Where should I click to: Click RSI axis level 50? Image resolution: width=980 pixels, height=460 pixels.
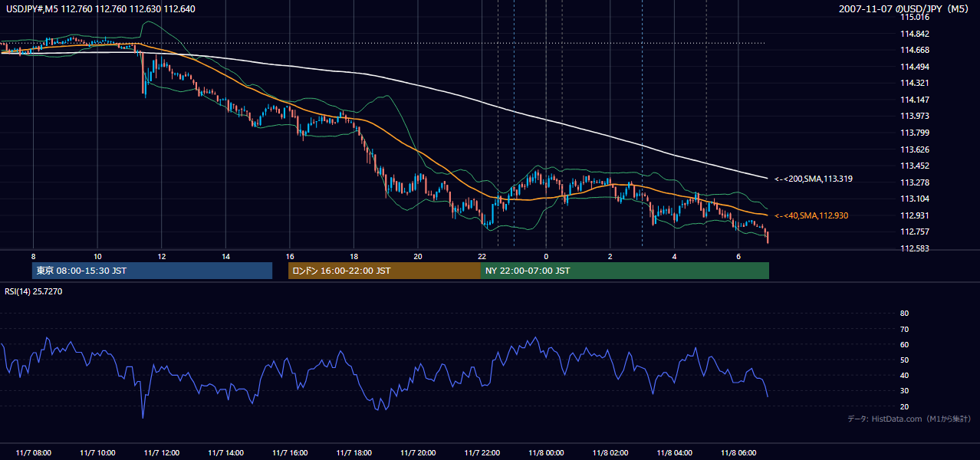click(904, 360)
